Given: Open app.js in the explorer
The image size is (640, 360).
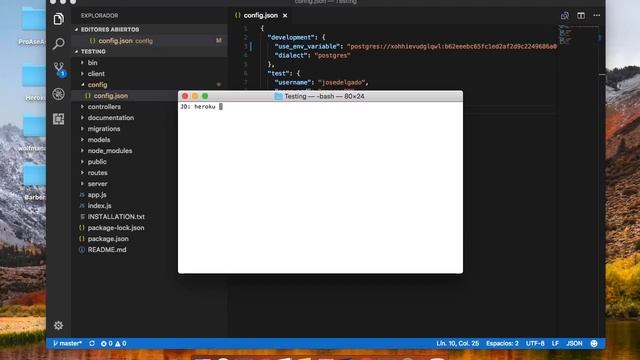Looking at the screenshot, I should tap(97, 195).
